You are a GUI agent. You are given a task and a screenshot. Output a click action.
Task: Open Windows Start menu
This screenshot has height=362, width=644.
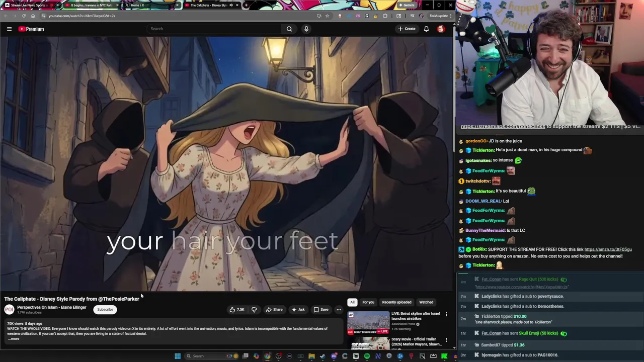pos(178,356)
